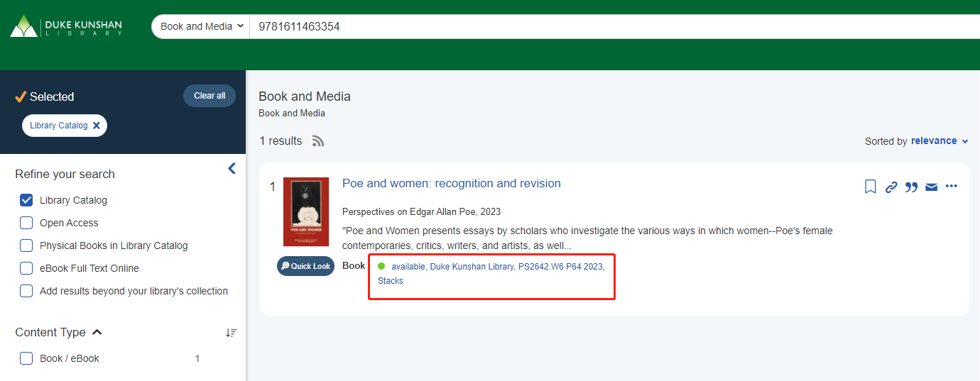Click the bookmark icon to save record
This screenshot has width=980, height=381.
click(870, 187)
